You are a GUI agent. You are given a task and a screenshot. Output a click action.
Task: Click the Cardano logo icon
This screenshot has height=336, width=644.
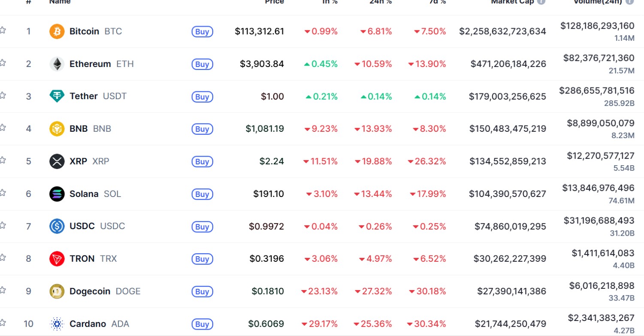coord(57,324)
